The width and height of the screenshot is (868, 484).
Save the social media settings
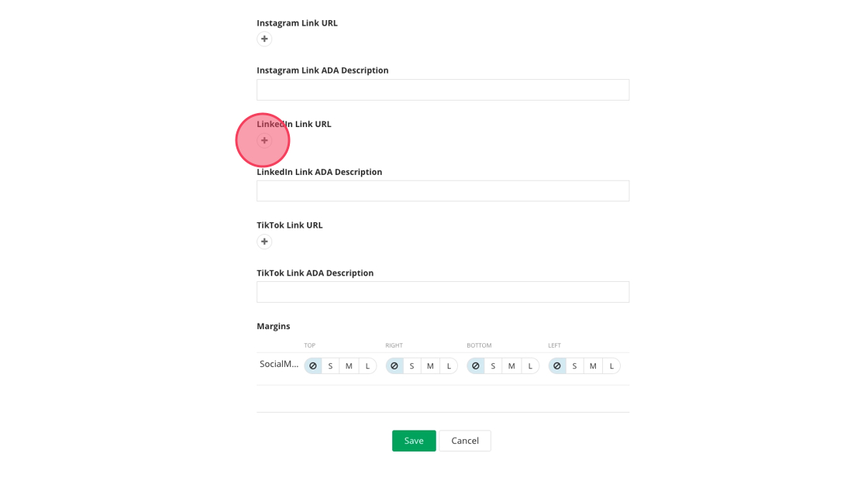click(414, 441)
